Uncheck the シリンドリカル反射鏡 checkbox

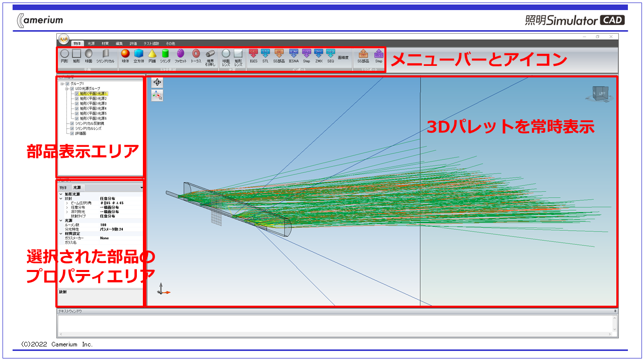[72, 123]
